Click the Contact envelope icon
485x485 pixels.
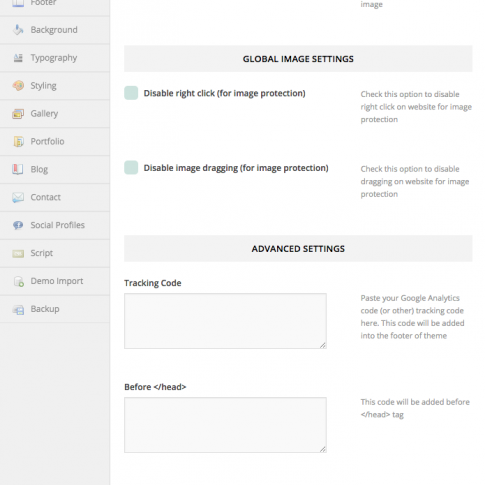[18, 197]
